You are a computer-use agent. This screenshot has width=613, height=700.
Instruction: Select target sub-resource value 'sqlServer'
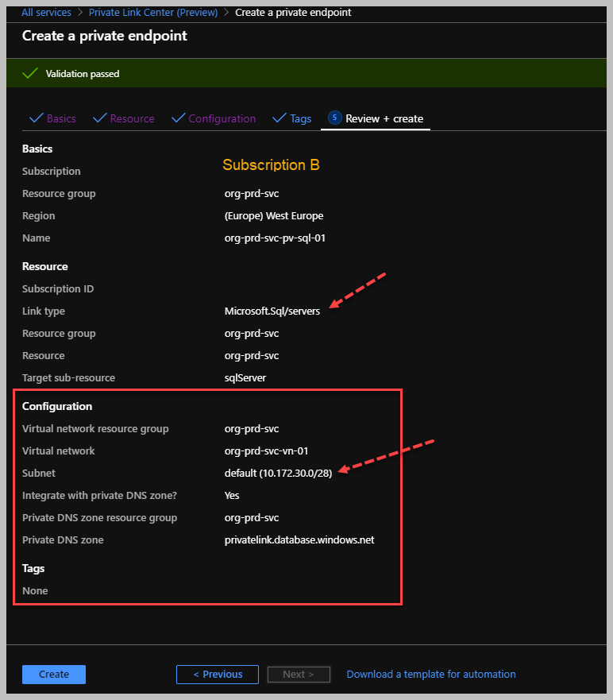pos(245,377)
